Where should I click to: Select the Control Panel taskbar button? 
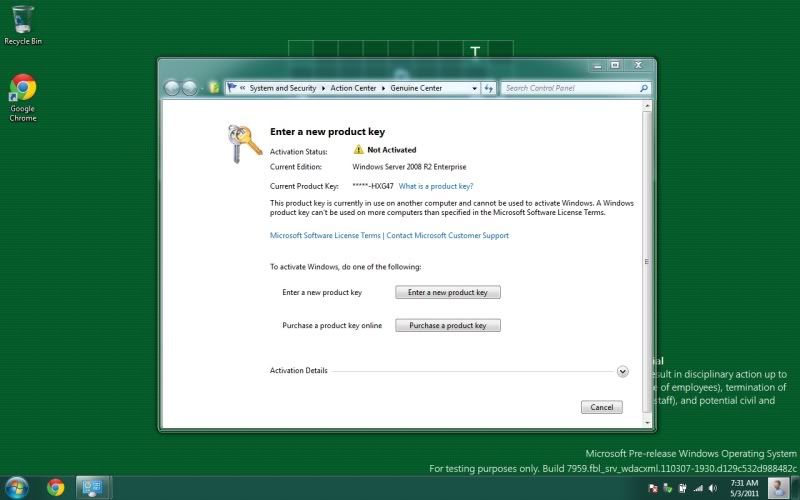pos(92,488)
